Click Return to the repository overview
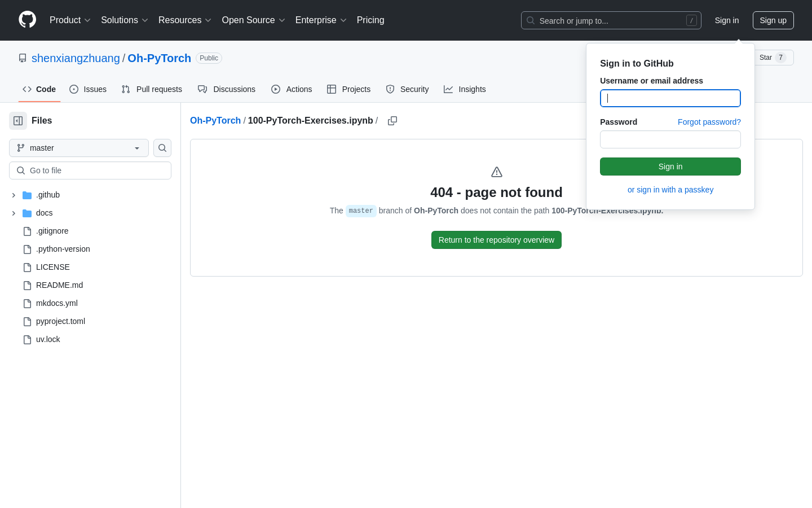812x508 pixels. pos(496,240)
